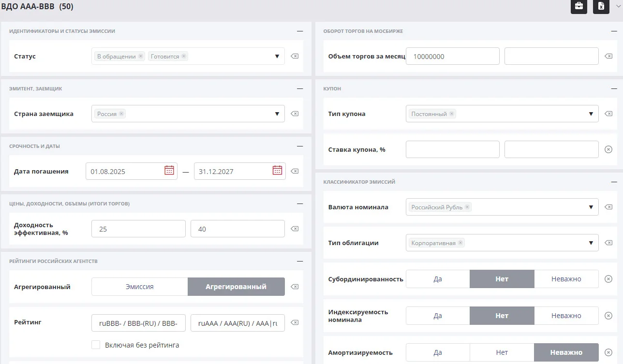The width and height of the screenshot is (623, 364).
Task: Open the Тип купона dropdown arrow
Action: 591,114
